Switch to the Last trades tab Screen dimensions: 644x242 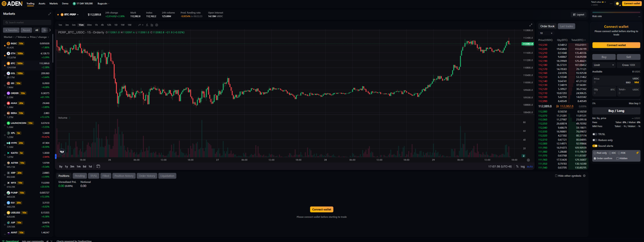point(566,26)
